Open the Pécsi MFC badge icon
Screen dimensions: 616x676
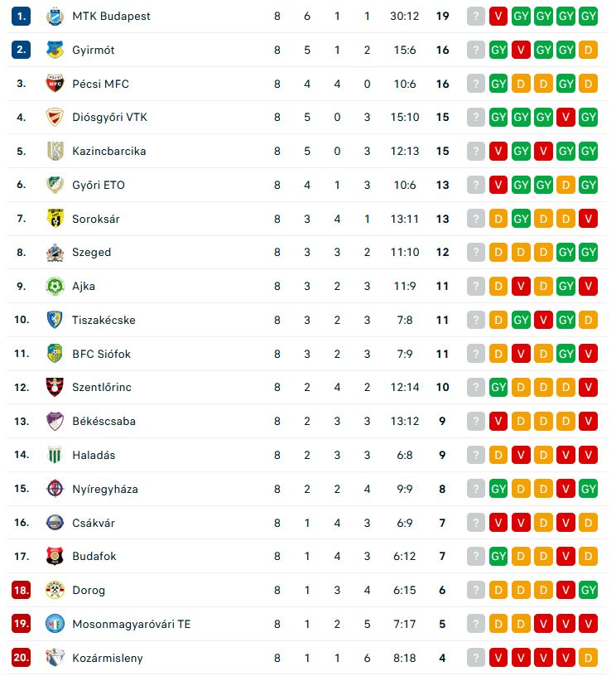click(x=55, y=84)
